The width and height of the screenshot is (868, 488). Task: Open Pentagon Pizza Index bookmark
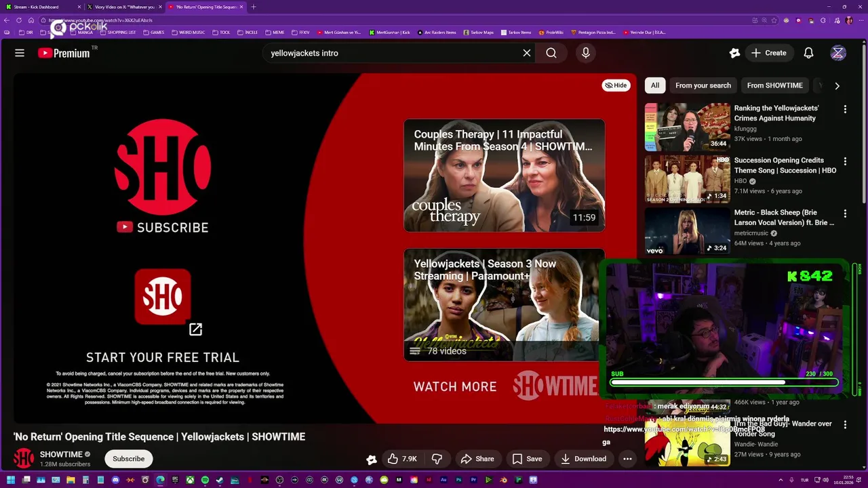[x=593, y=33]
